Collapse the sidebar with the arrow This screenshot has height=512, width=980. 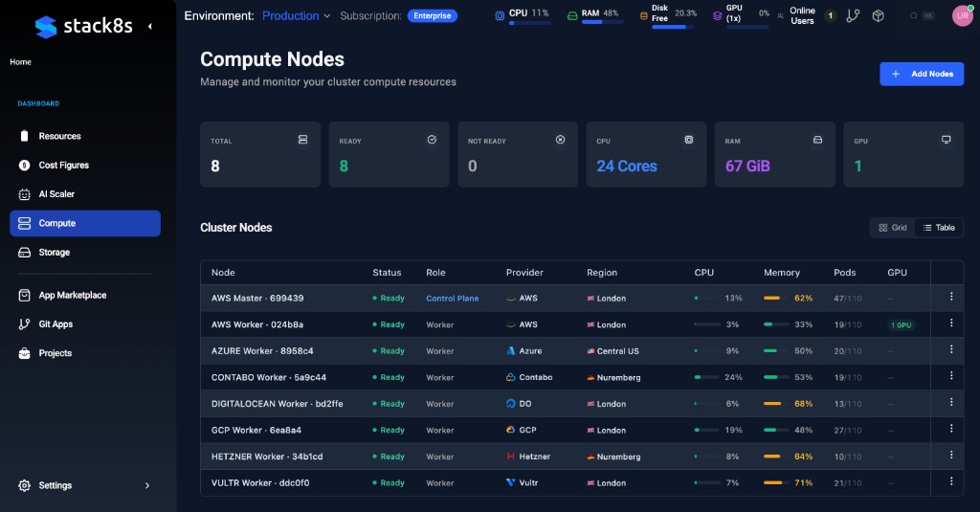(x=149, y=26)
